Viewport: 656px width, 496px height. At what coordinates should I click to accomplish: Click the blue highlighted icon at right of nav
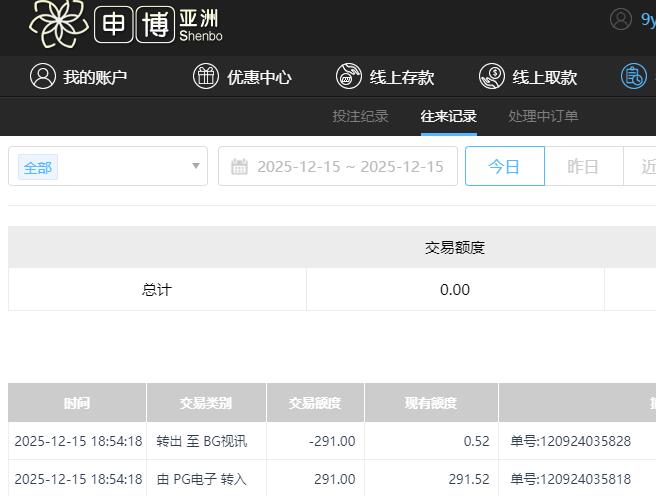(634, 77)
